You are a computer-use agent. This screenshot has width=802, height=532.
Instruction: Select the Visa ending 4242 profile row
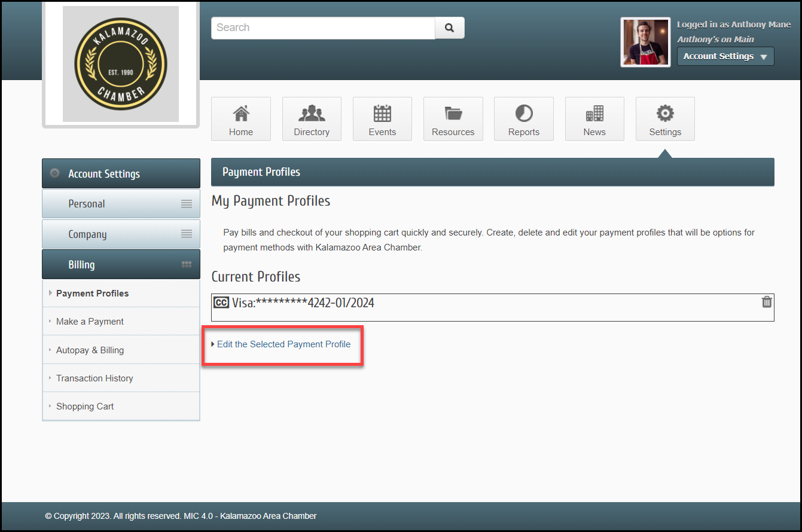(x=493, y=307)
